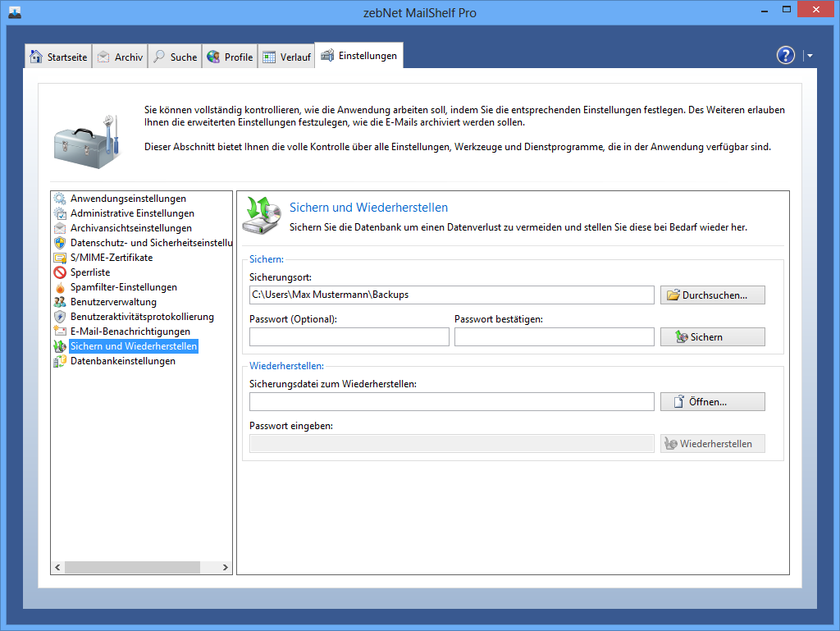Select E-Mail-Benachrichtigungen entry

click(x=130, y=332)
